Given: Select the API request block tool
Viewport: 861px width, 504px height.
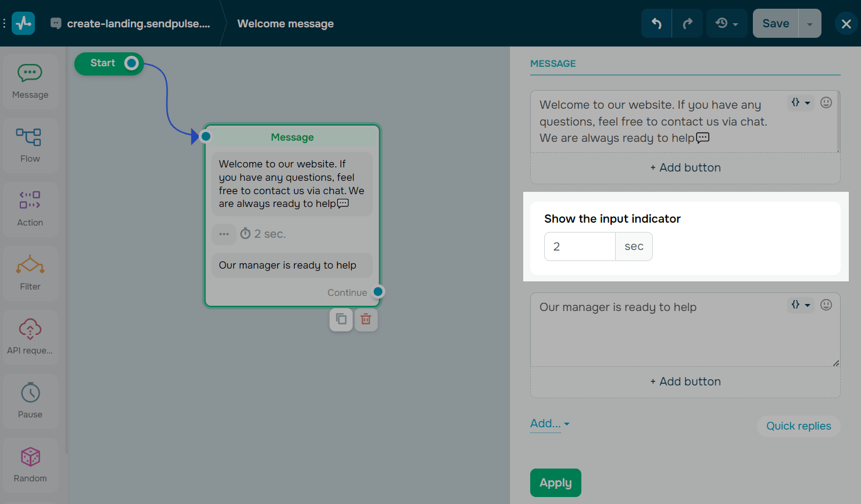Looking at the screenshot, I should pyautogui.click(x=30, y=336).
